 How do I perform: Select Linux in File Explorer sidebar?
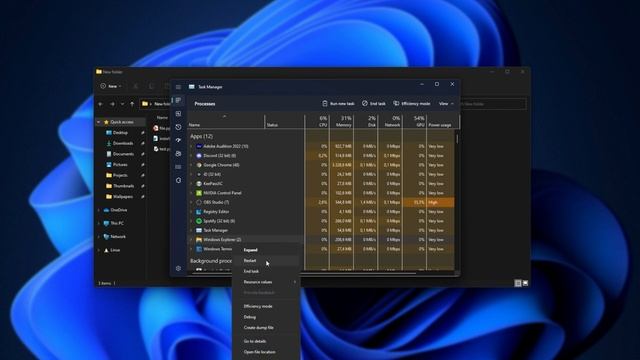[x=112, y=250]
